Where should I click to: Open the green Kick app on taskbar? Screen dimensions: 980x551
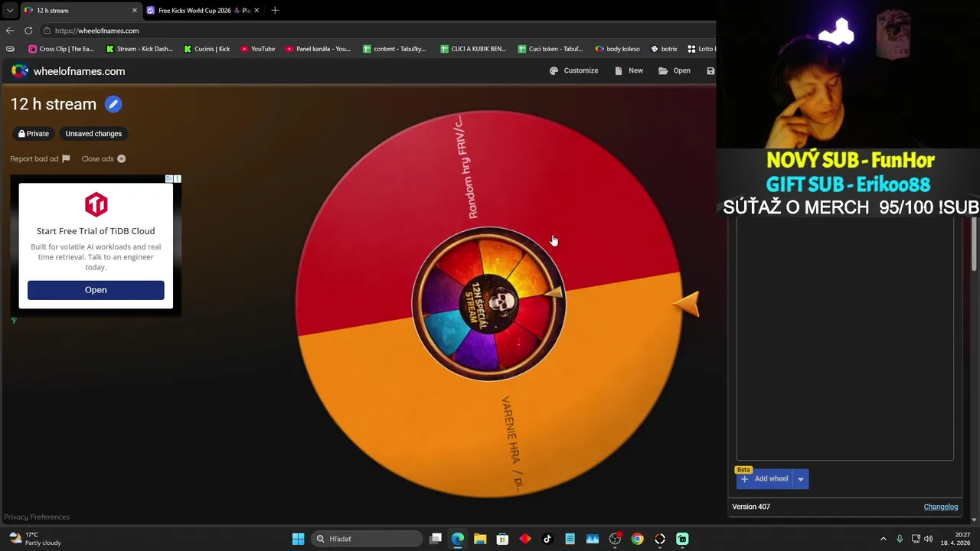[682, 539]
